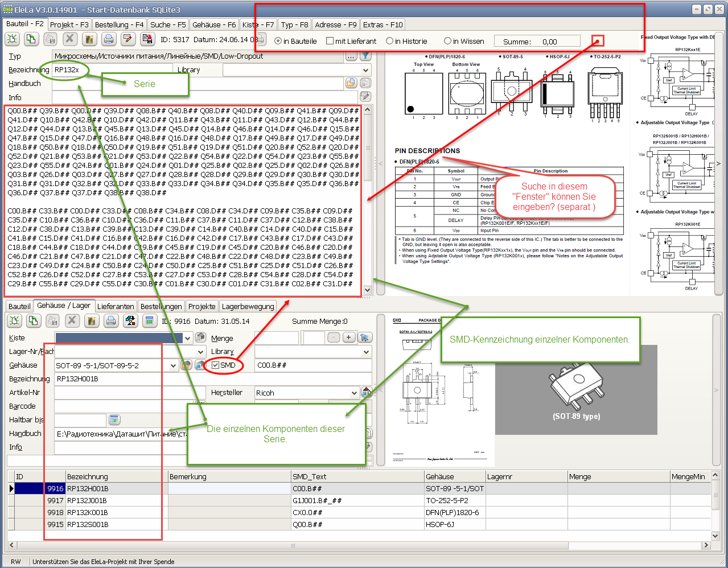Screen dimensions: 728x568
Task: Select the 'in Wissen' radio button
Action: (447, 41)
